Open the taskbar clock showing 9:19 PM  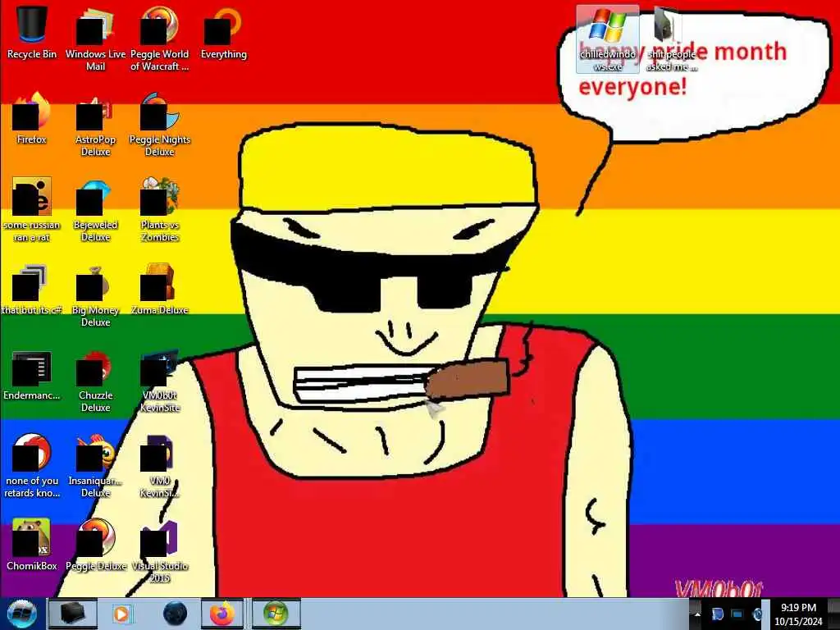pos(798,614)
